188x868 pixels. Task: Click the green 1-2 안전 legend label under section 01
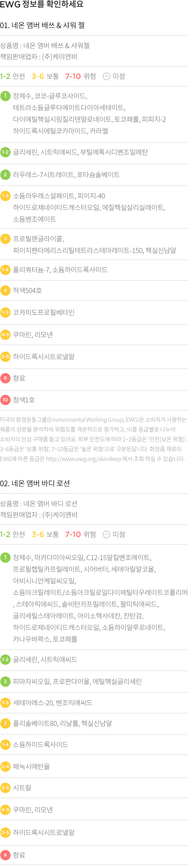[x=12, y=76]
